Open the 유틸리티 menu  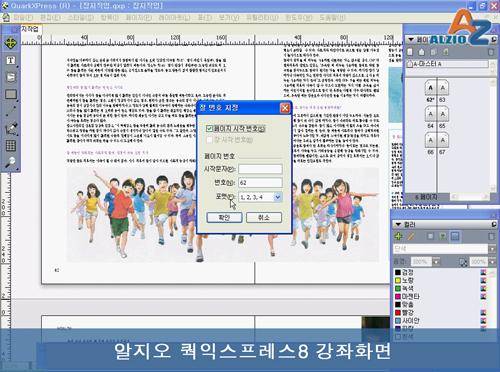pos(262,18)
